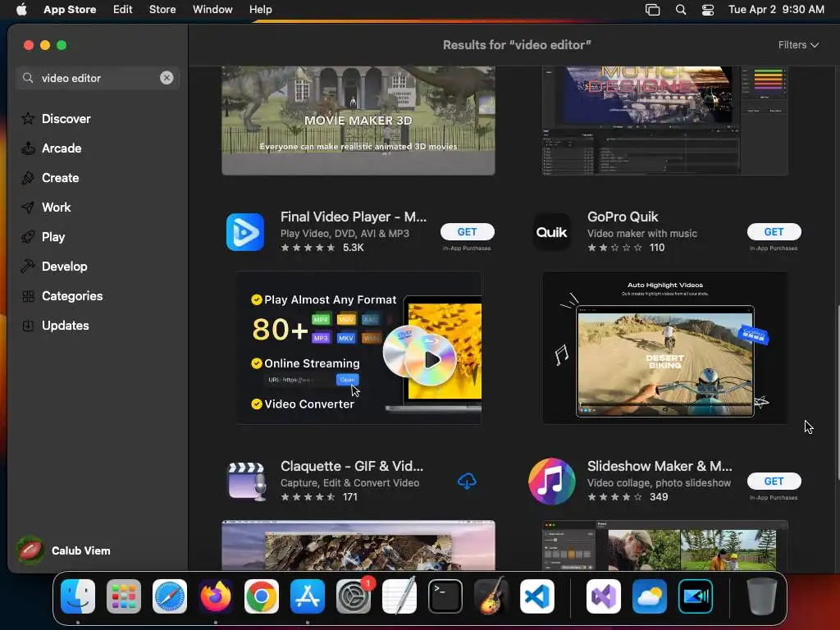The image size is (840, 630).
Task: Open the weather app in the Dock
Action: pyautogui.click(x=650, y=596)
